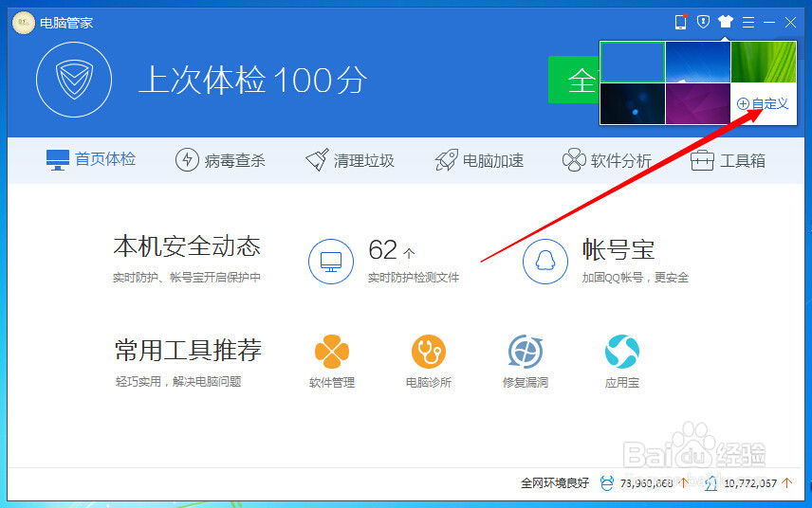812x508 pixels.
Task: Switch to the 首页体检 tab
Action: point(91,159)
